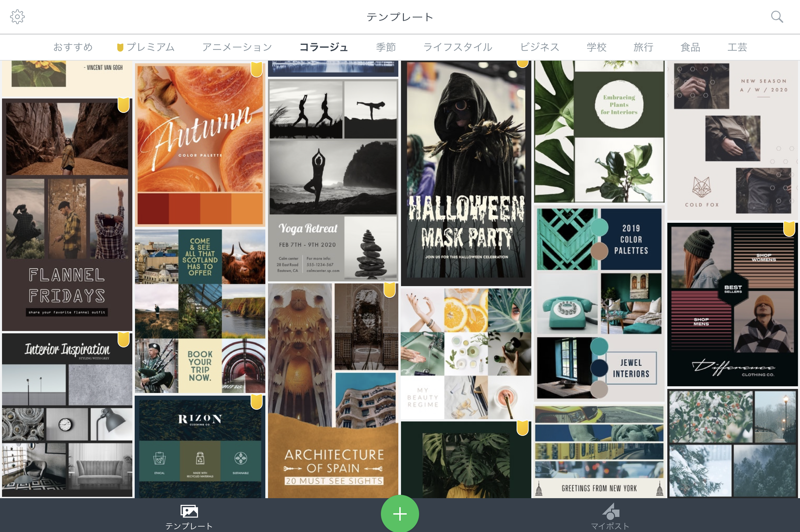This screenshot has height=532, width=800.
Task: Click the add new post plus icon
Action: (x=399, y=514)
